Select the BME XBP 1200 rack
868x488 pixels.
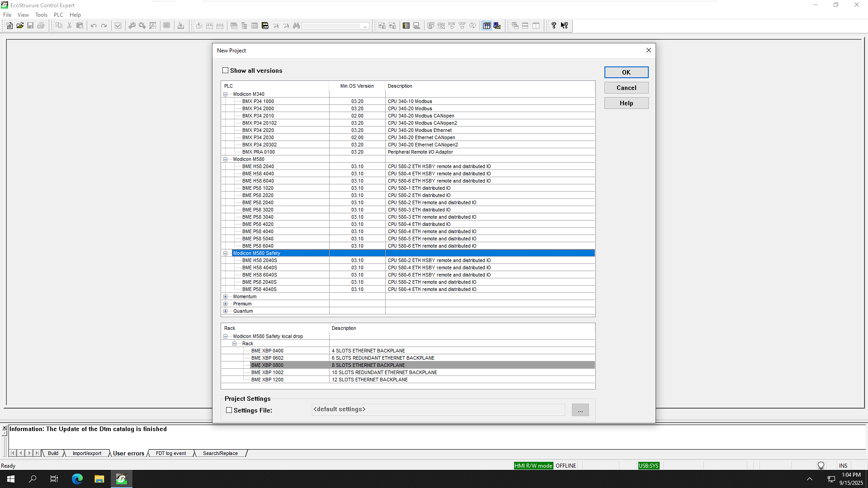(408, 380)
